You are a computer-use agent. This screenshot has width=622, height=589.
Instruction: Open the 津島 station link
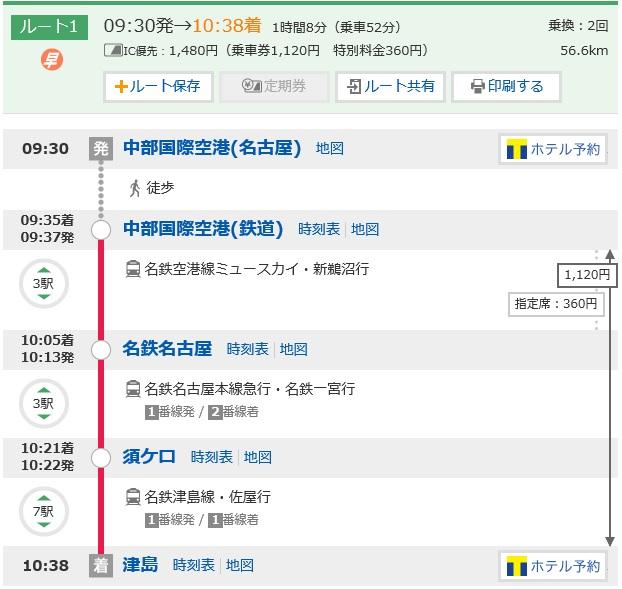point(140,565)
